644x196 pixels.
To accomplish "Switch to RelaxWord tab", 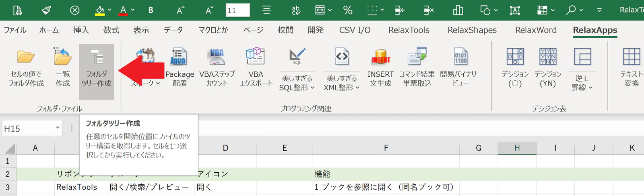I will [x=536, y=30].
